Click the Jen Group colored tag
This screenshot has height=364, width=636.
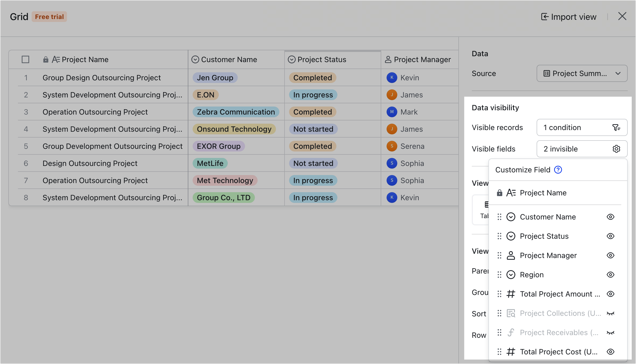(215, 78)
